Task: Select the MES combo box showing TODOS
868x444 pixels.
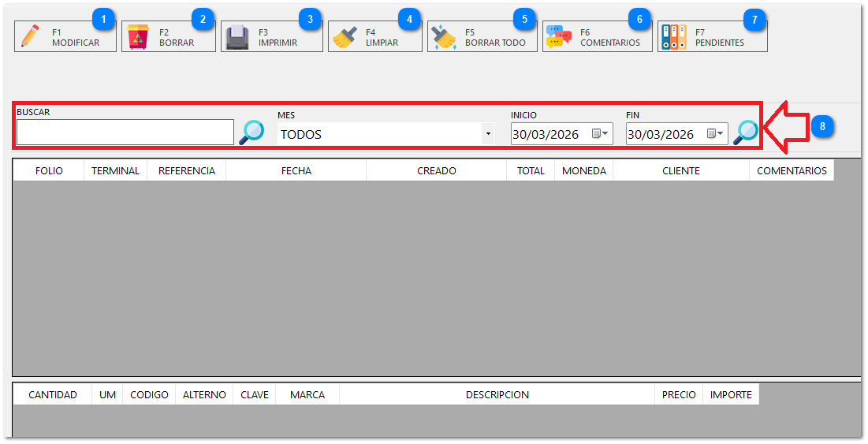Action: [x=386, y=134]
